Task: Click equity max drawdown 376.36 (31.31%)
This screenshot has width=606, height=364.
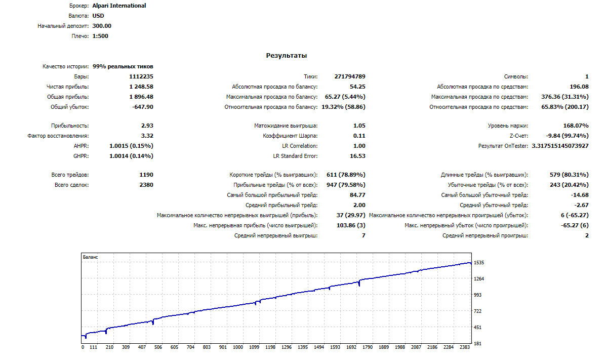Action: pyautogui.click(x=564, y=97)
